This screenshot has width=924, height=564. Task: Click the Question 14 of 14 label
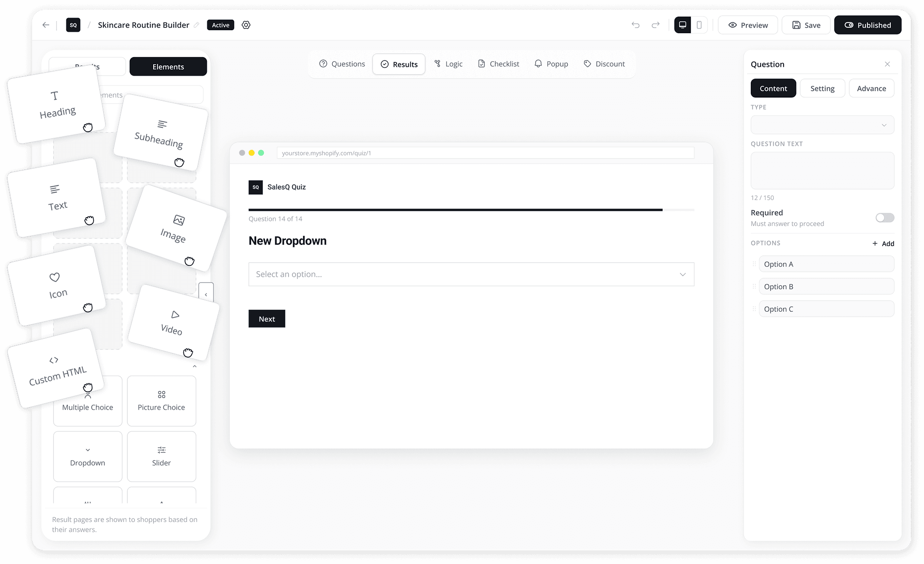click(275, 219)
